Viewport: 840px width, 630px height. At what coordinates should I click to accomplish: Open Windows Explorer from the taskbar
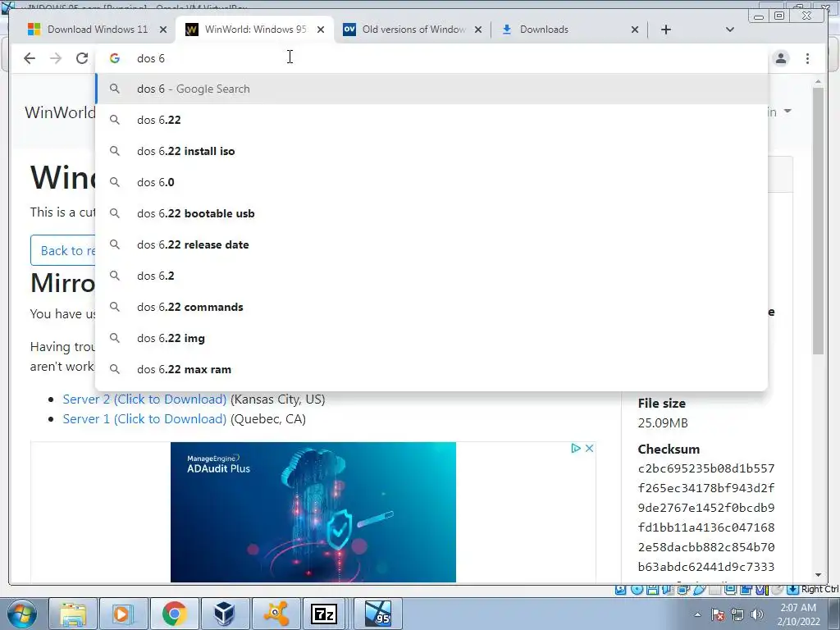(73, 614)
